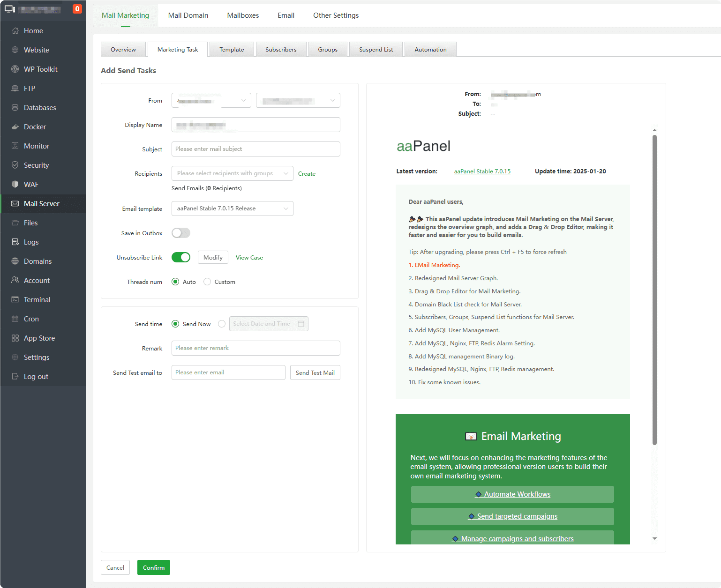Open the Select Date and Time picker
The image size is (721, 588).
(x=269, y=324)
